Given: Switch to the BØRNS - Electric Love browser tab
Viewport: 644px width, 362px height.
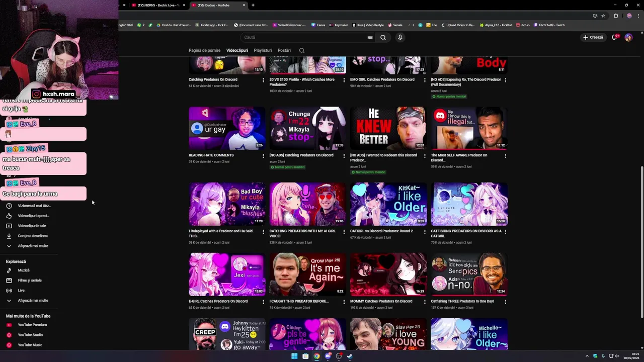Looking at the screenshot, I should (x=157, y=5).
